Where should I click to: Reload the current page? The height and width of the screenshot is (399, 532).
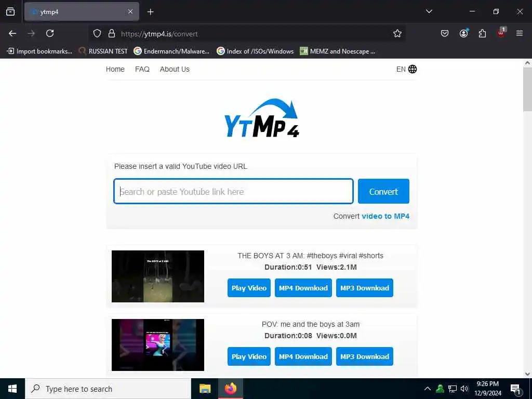(50, 33)
